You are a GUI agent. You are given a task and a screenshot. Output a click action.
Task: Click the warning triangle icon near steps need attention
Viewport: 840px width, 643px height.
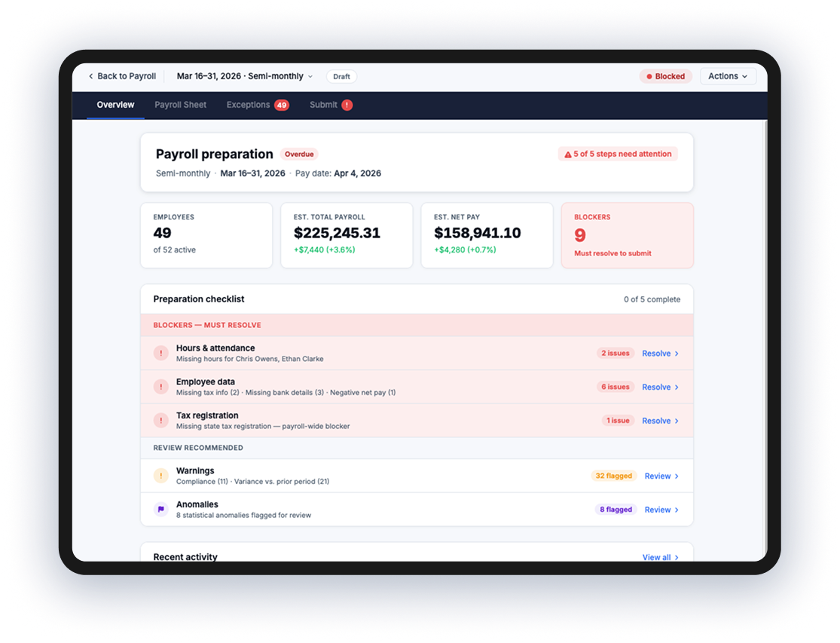[x=568, y=155]
